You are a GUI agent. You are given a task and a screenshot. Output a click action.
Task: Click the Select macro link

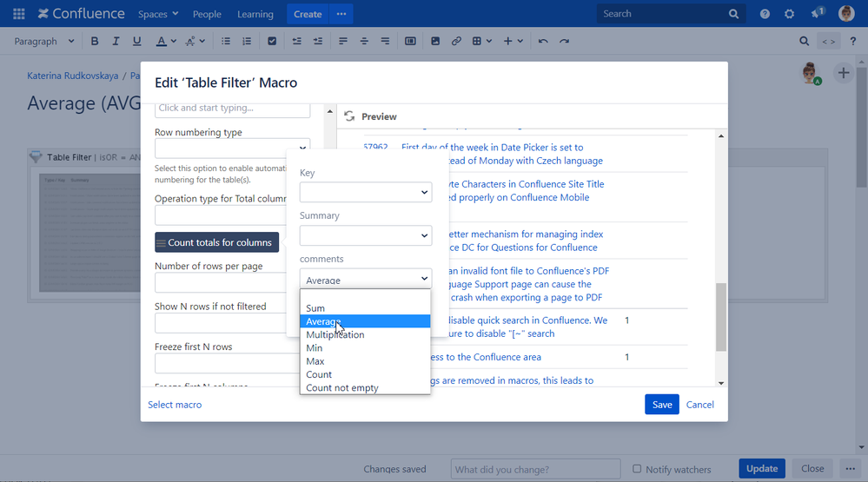(x=175, y=405)
